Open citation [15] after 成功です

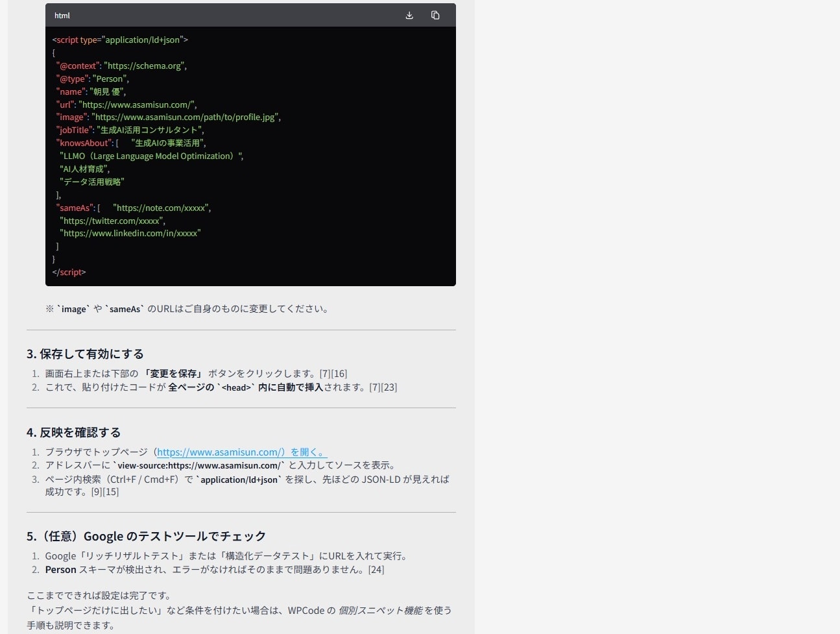pyautogui.click(x=111, y=491)
